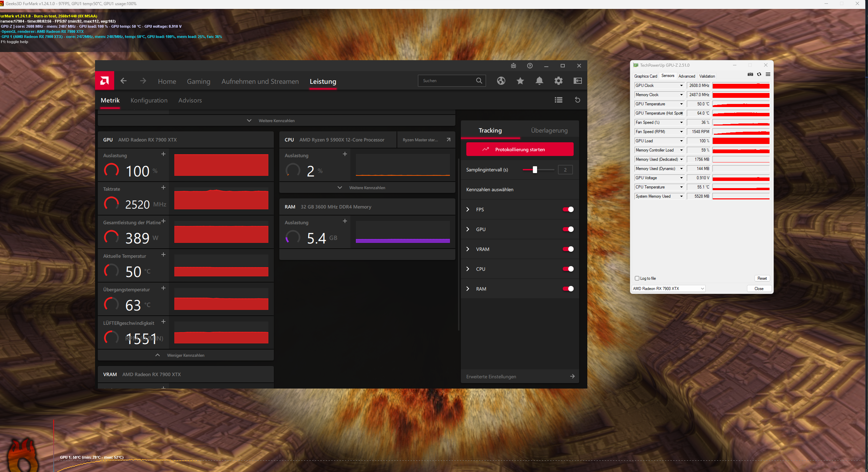Click the reset metrics arrow icon
The width and height of the screenshot is (868, 472).
[577, 100]
